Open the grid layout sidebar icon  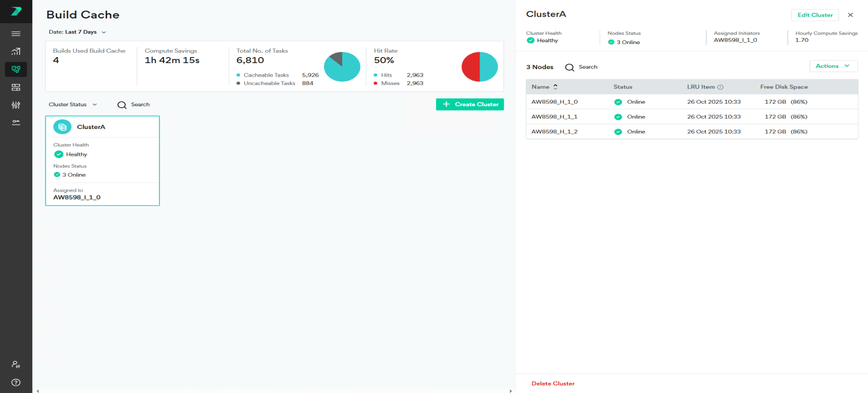click(x=16, y=87)
